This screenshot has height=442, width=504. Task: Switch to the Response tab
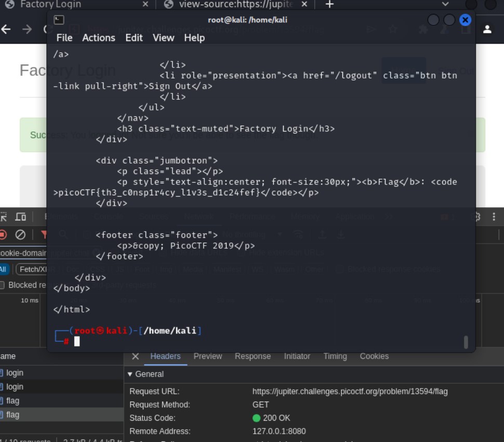pyautogui.click(x=253, y=356)
